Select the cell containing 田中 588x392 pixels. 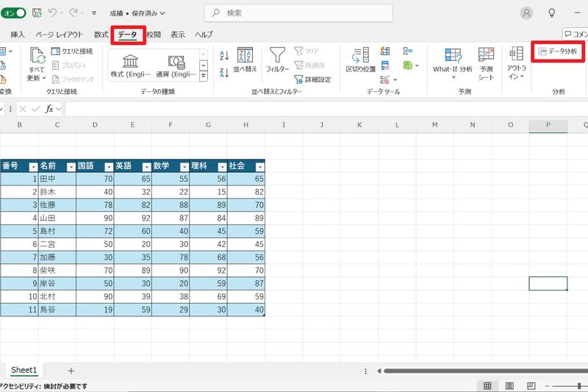click(57, 179)
